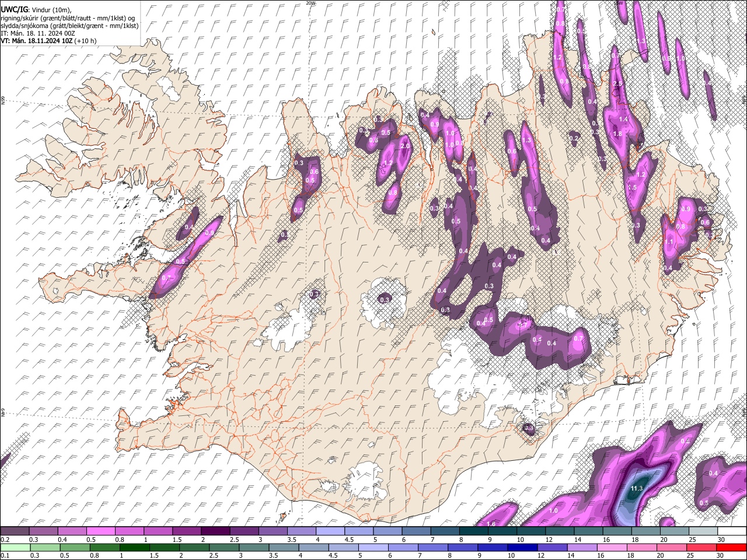
Task: Pick the bright pink swatch between 0.5 and 0.8
Action: (x=102, y=531)
